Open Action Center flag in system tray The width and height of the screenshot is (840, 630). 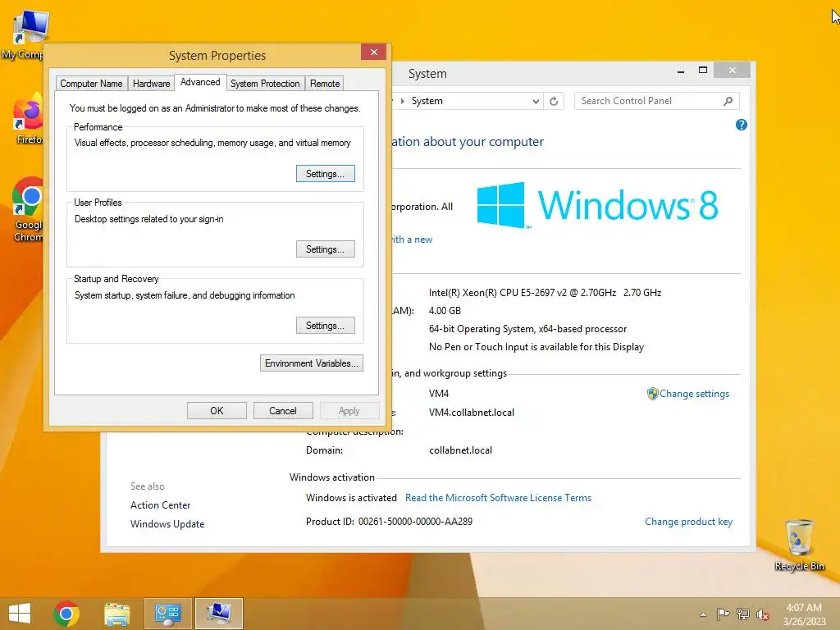click(x=723, y=614)
